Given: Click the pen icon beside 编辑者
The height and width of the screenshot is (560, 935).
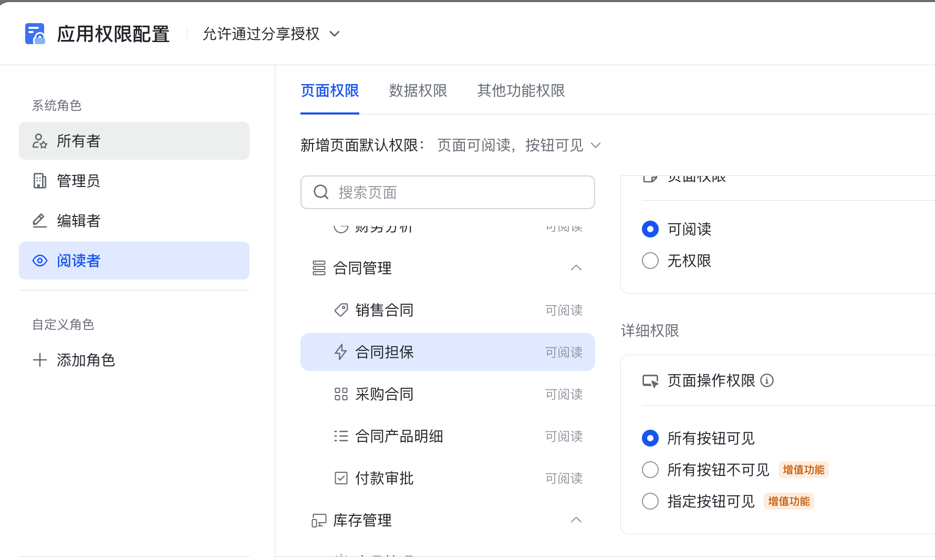Looking at the screenshot, I should coord(39,221).
